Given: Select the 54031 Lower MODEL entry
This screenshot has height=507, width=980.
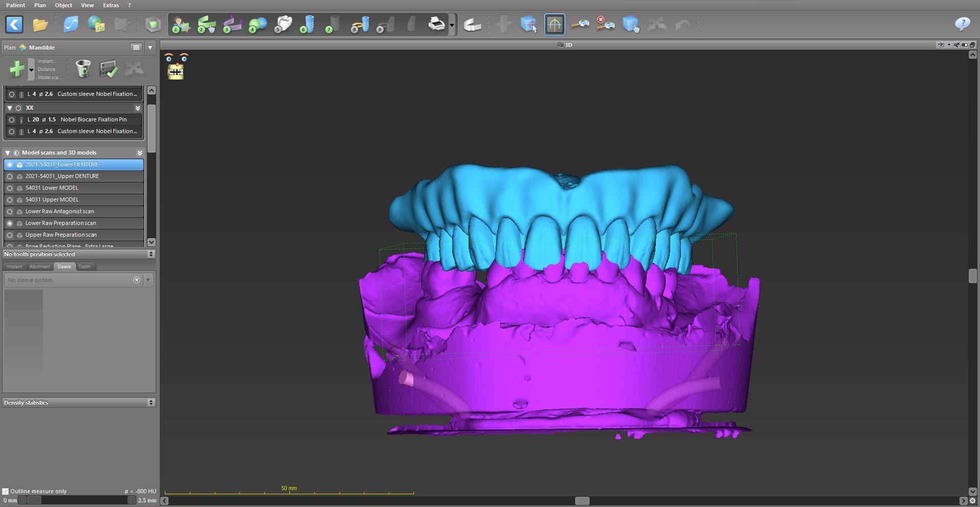Looking at the screenshot, I should pos(52,188).
